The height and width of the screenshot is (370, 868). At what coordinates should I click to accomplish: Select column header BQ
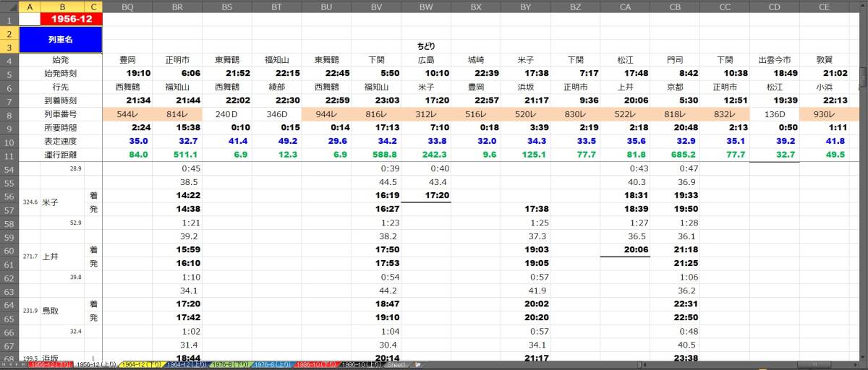click(127, 7)
